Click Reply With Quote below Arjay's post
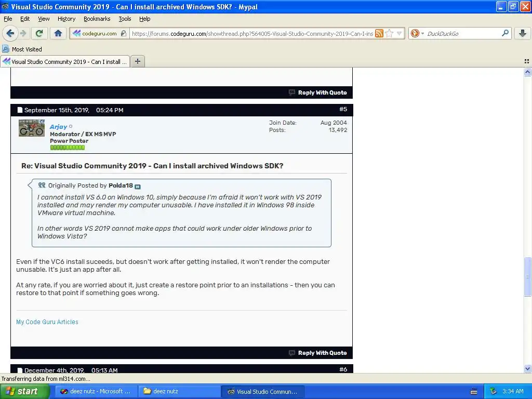 [322, 353]
